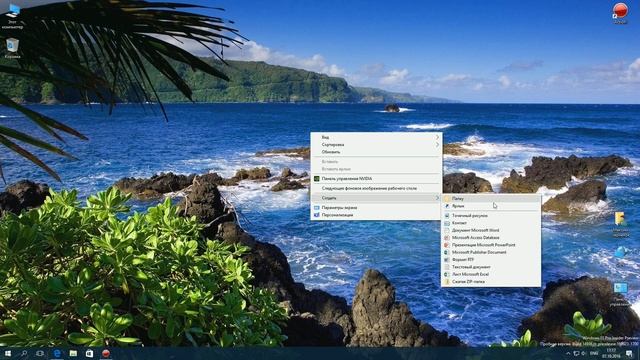Open the Store from the taskbar
Image resolution: width=640 pixels, height=360 pixels.
tap(89, 353)
